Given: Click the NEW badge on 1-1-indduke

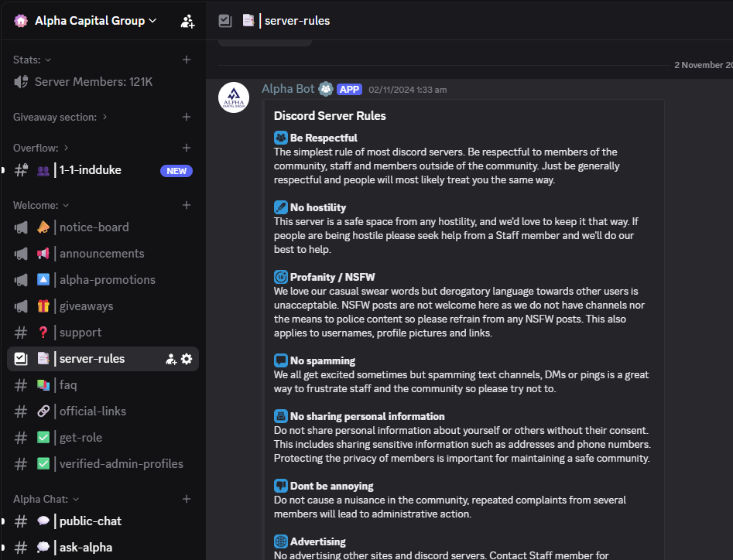Looking at the screenshot, I should click(x=176, y=171).
